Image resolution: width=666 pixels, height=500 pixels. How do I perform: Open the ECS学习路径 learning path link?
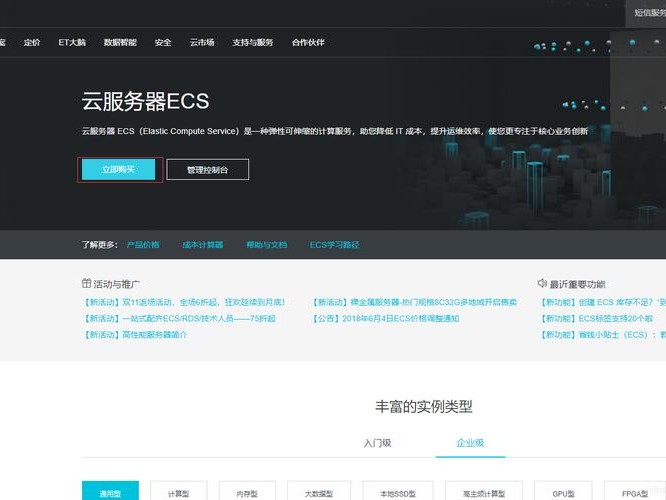click(335, 245)
